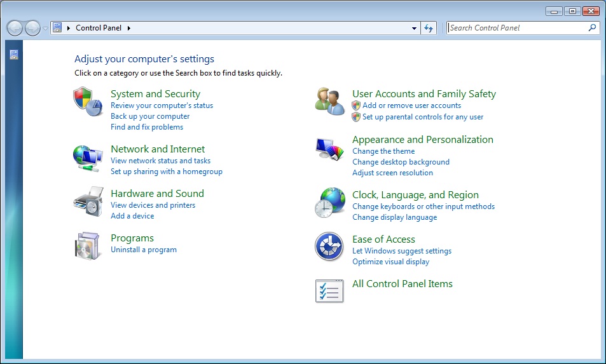Viewport: 606px width, 364px height.
Task: Click Change keyboards or other input methods
Action: (x=424, y=206)
